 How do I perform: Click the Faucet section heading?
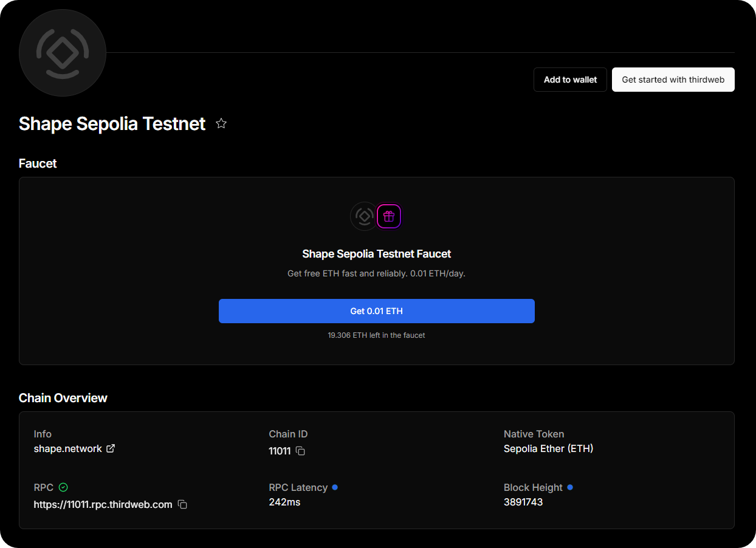click(38, 163)
